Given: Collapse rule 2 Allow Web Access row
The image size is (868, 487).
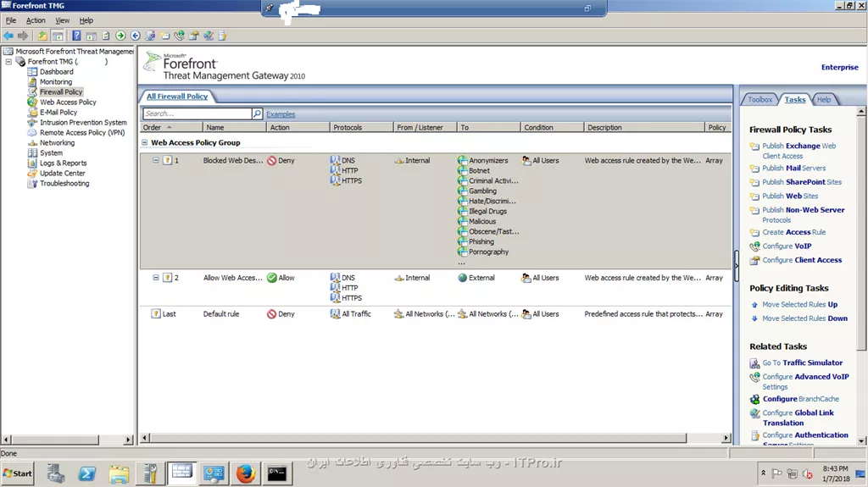Looking at the screenshot, I should pyautogui.click(x=156, y=277).
